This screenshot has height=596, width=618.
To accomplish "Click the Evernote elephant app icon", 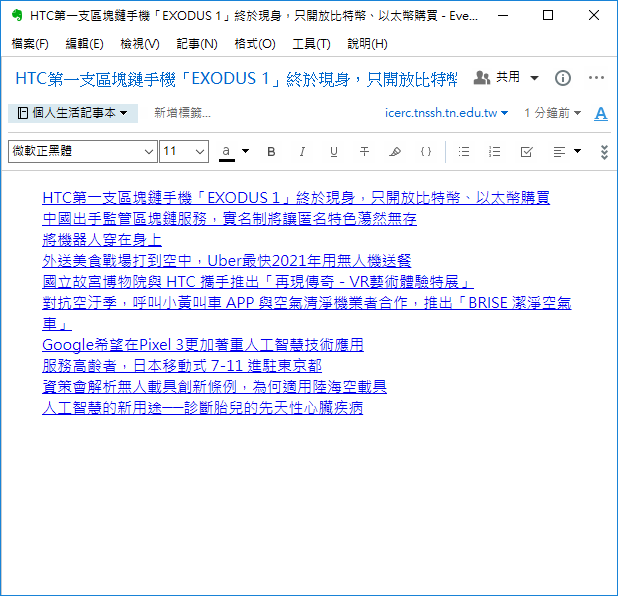I will click(x=17, y=16).
